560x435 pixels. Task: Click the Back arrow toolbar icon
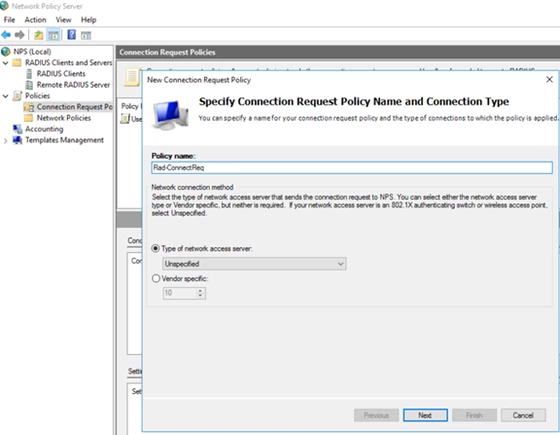click(6, 35)
